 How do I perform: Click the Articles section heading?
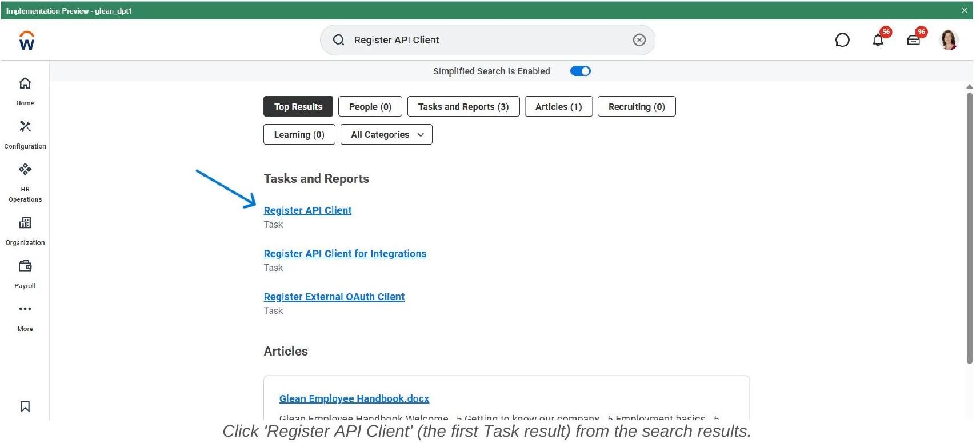tap(286, 351)
